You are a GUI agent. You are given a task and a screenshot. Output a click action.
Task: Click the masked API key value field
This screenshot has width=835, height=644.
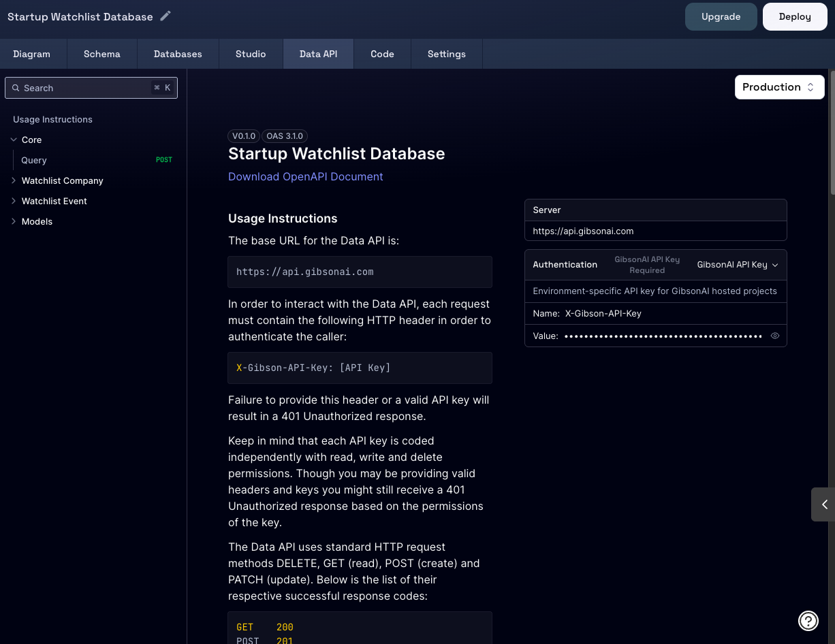pyautogui.click(x=663, y=336)
